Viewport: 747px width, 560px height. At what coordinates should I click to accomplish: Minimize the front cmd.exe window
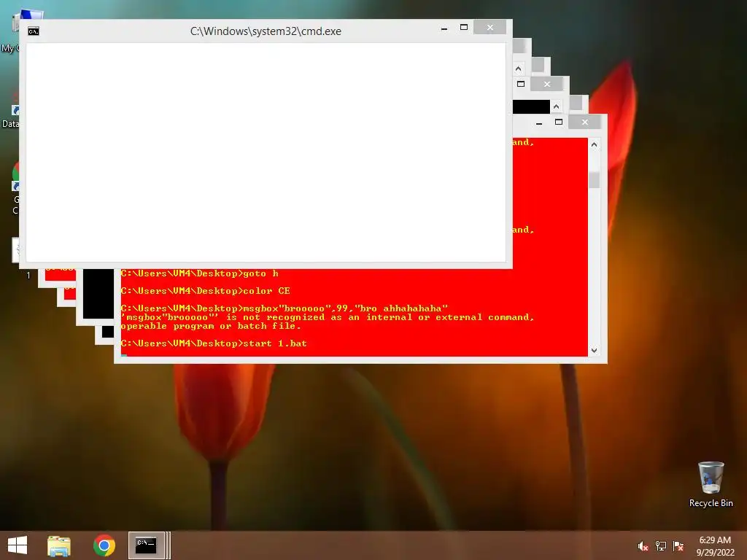click(x=444, y=28)
